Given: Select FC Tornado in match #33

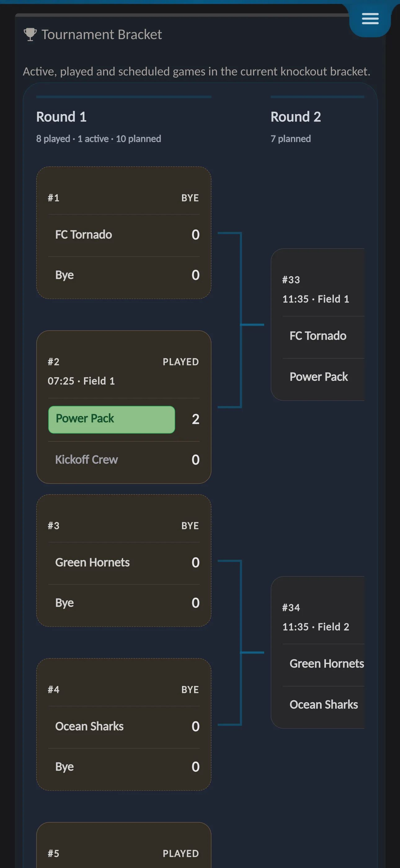Looking at the screenshot, I should click(318, 336).
